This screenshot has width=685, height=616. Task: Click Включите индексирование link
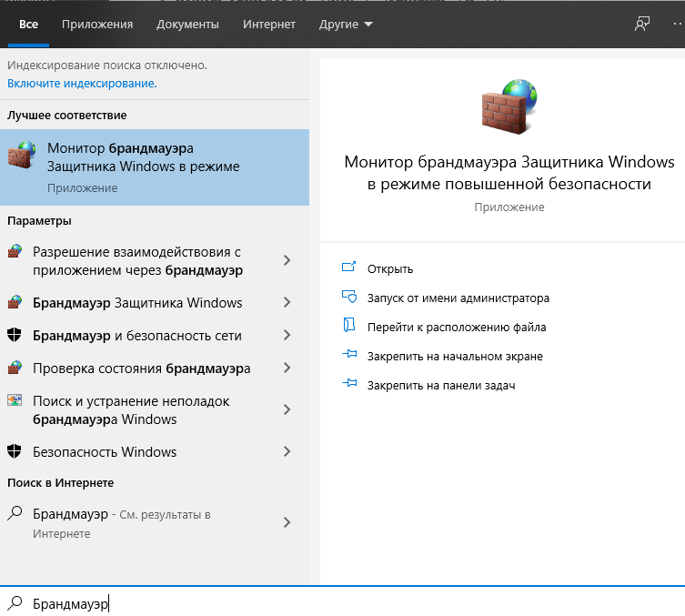click(x=82, y=83)
